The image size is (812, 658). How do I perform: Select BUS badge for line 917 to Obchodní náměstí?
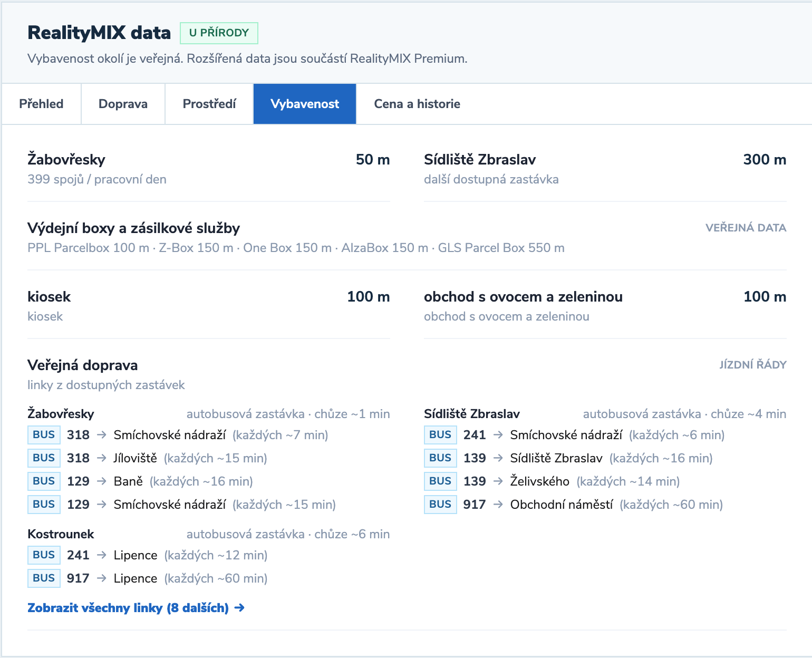(x=440, y=505)
